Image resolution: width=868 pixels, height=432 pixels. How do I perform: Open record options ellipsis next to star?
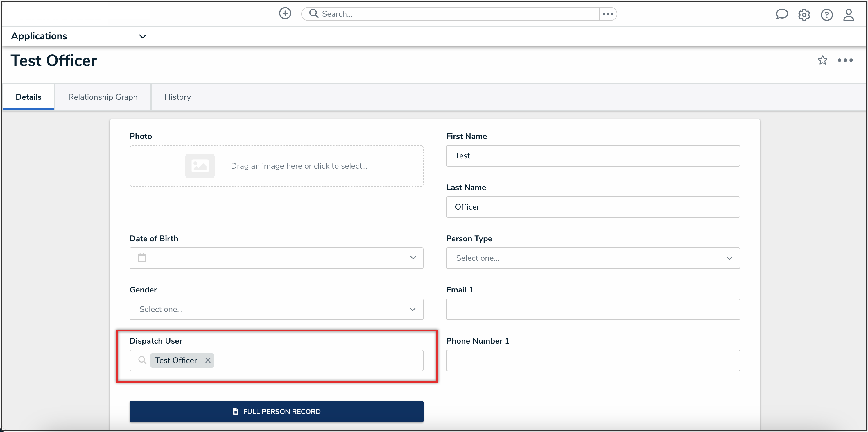(x=845, y=60)
